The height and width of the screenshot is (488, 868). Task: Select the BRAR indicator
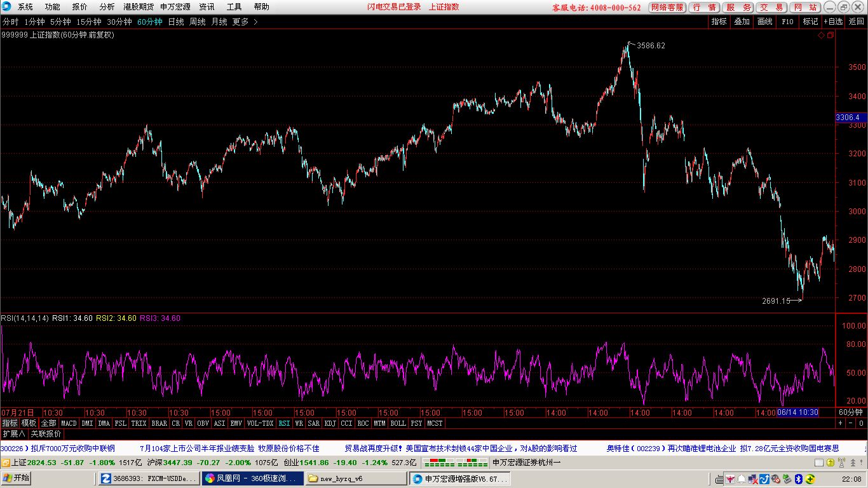(159, 423)
